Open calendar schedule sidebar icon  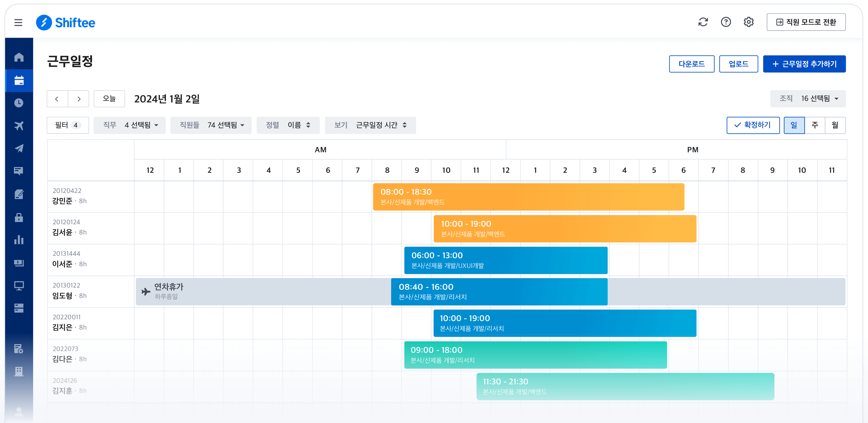[19, 80]
